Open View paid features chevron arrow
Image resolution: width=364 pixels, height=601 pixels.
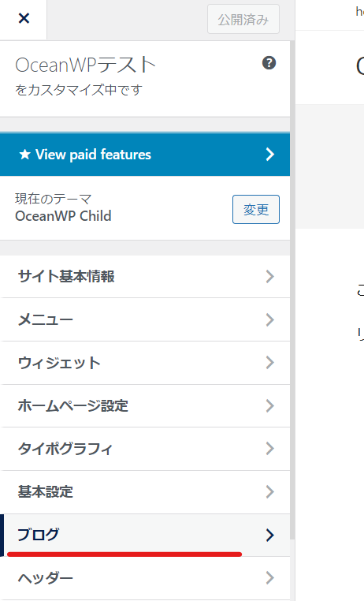tap(270, 155)
